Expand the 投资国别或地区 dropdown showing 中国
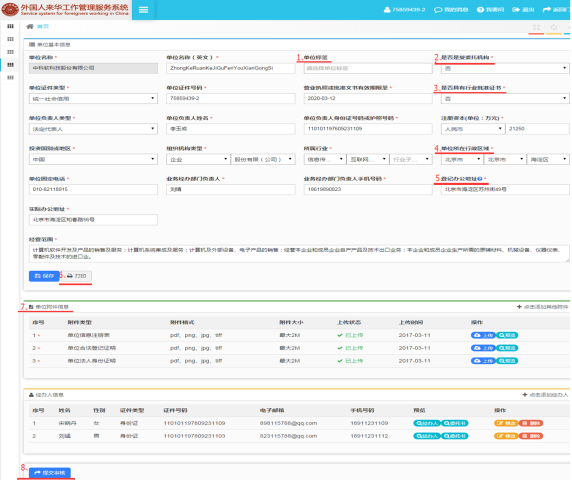Viewport: 572px width, 480px height. click(x=93, y=159)
